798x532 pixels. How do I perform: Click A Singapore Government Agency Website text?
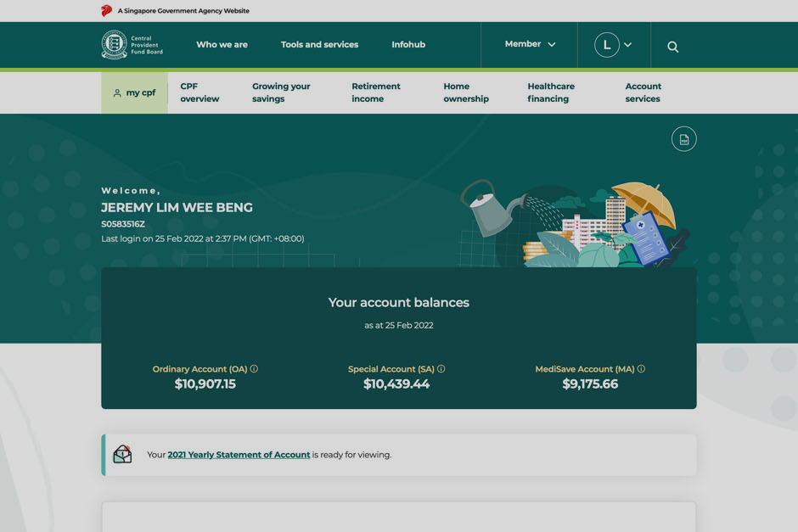coord(183,11)
